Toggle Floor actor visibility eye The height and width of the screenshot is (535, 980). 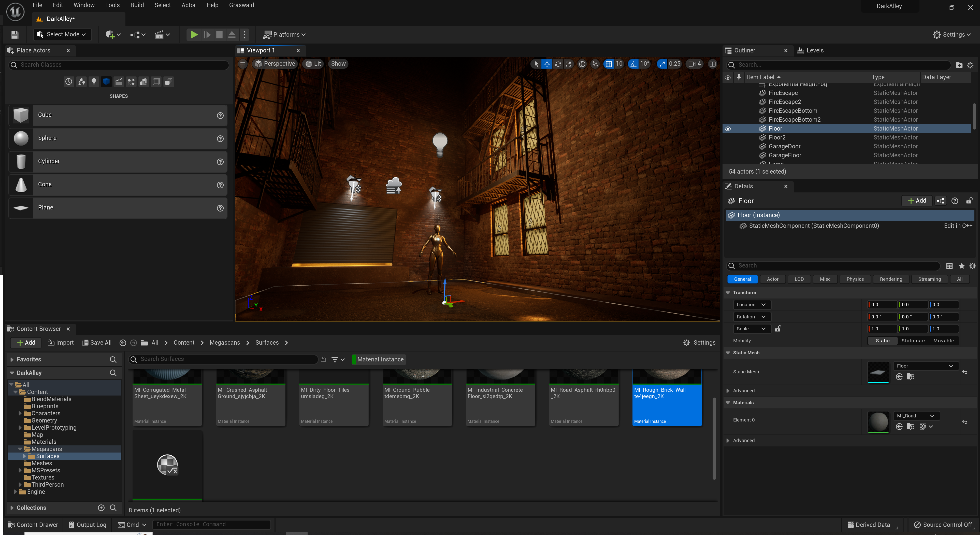(728, 129)
